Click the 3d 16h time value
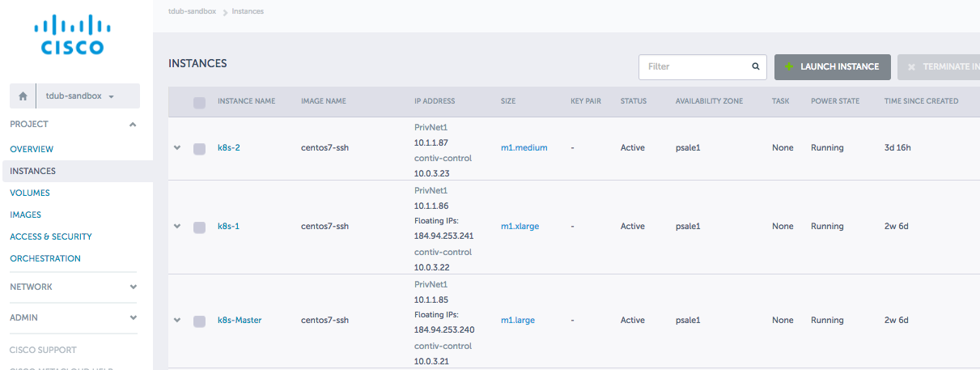 click(897, 147)
